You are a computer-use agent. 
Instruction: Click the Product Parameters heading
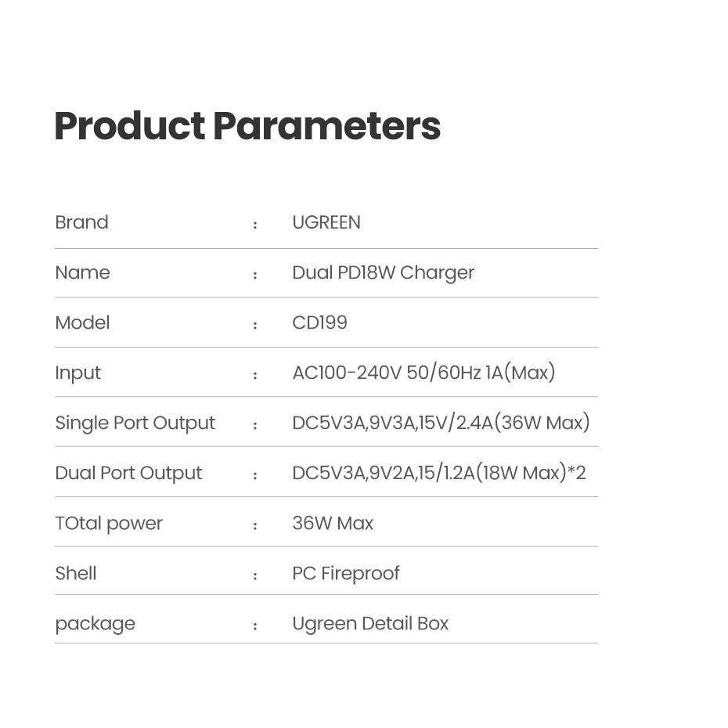247,126
